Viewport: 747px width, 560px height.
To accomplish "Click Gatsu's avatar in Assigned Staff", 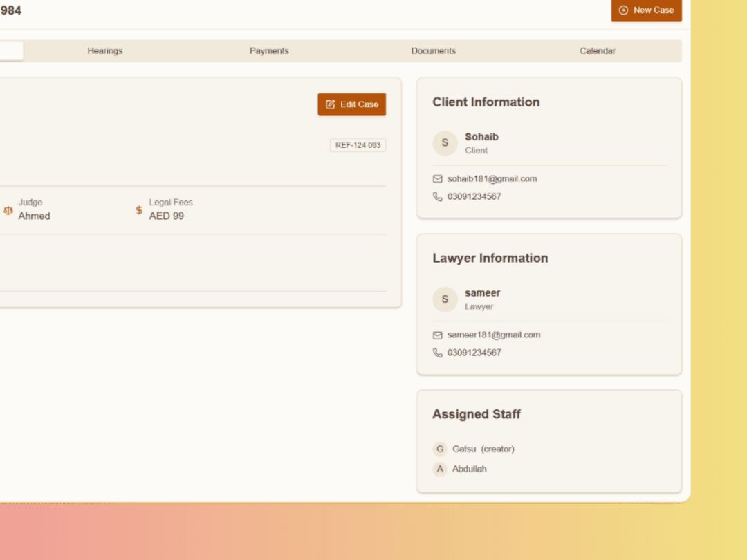I will [x=440, y=449].
